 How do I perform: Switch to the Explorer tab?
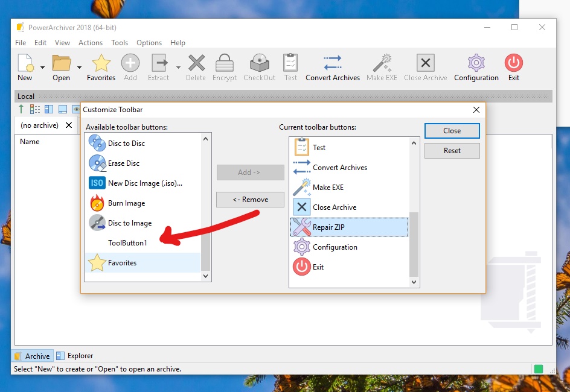tap(75, 356)
